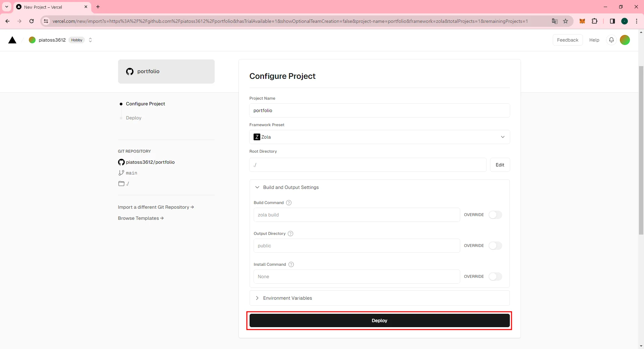Open the Browse Templates link
Viewport: 644px width, 349px height.
tap(141, 218)
